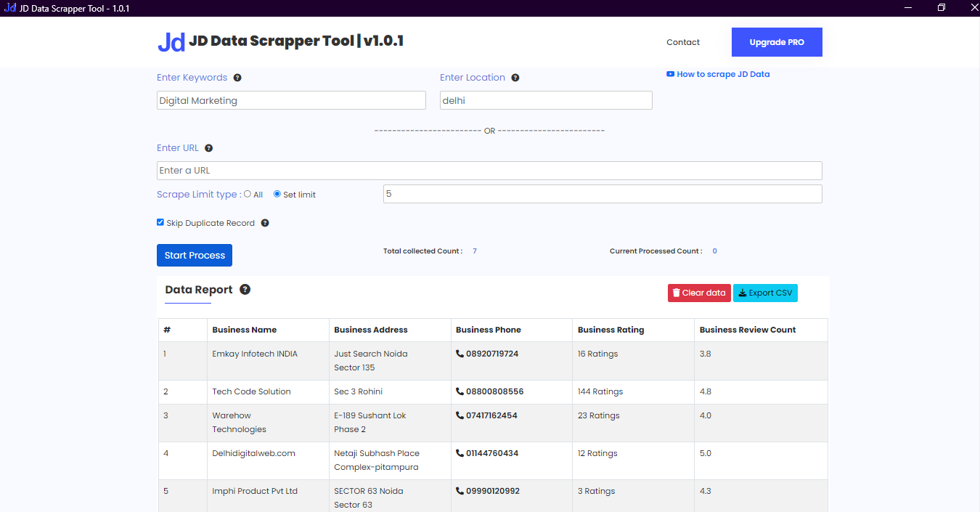980x512 pixels.
Task: Focus the Enter a URL field
Action: (x=489, y=171)
